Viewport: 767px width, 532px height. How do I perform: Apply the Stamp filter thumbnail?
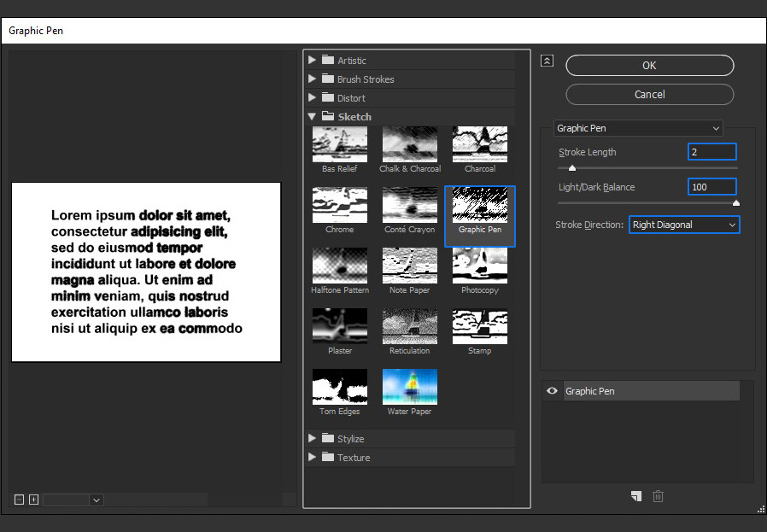pos(480,327)
